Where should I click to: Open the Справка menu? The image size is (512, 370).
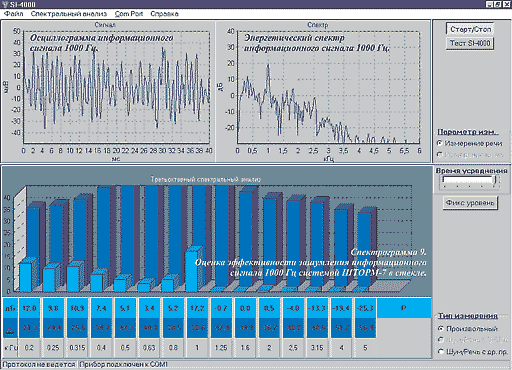pyautogui.click(x=164, y=14)
